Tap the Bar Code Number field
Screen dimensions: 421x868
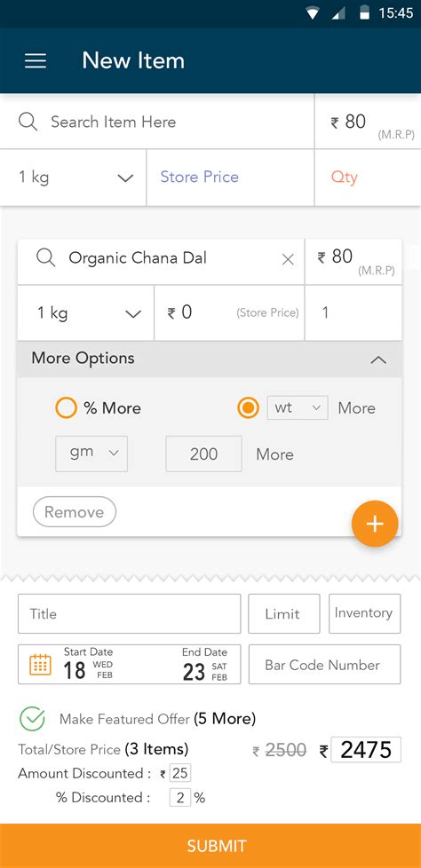click(x=324, y=664)
